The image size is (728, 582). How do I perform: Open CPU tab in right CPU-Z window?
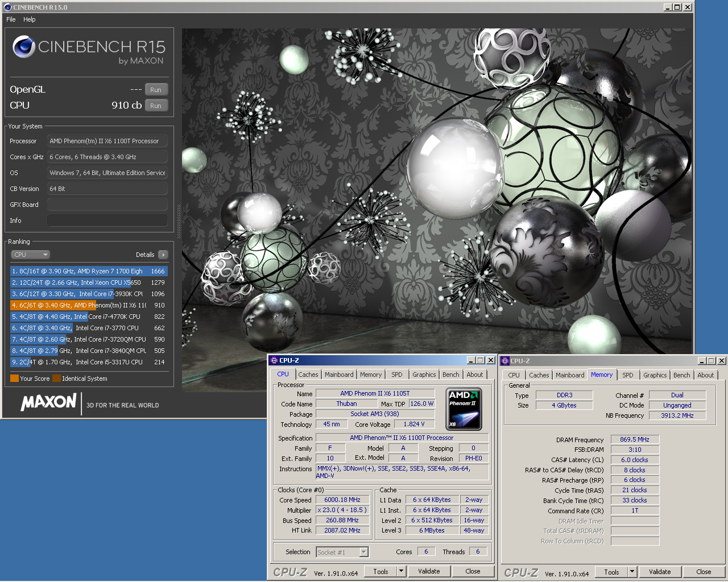pyautogui.click(x=514, y=375)
